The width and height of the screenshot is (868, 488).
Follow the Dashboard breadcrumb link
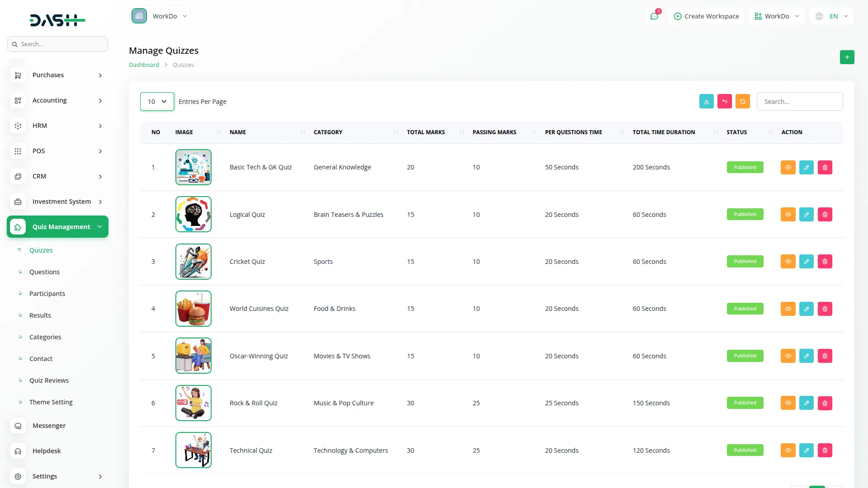coord(144,65)
